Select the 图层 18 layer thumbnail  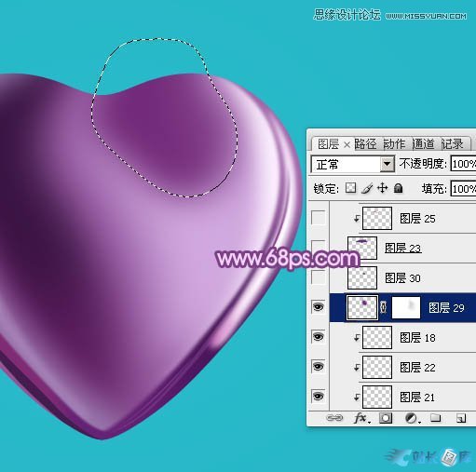(377, 337)
